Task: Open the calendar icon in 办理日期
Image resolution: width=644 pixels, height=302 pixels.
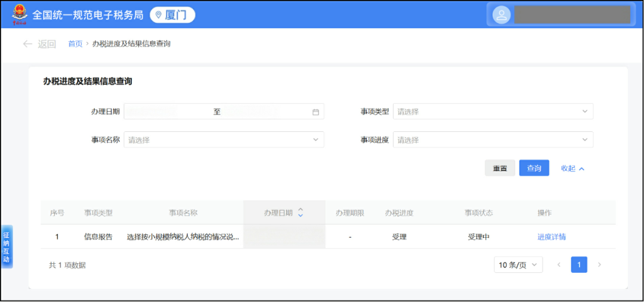Action: [315, 112]
